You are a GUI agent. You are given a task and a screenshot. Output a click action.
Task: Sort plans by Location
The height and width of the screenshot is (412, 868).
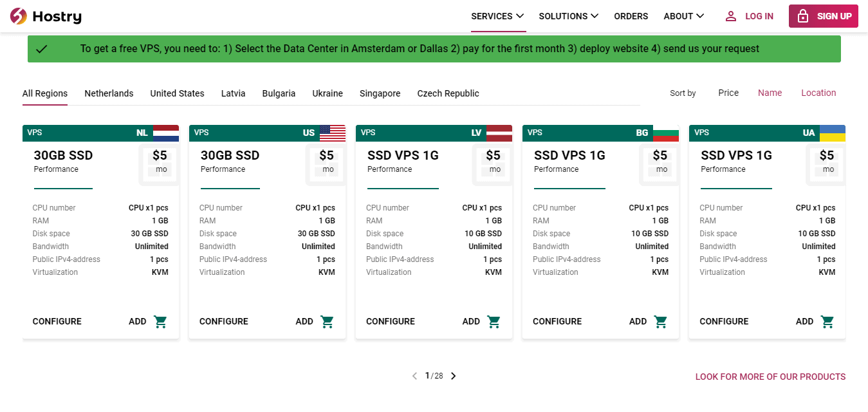818,93
